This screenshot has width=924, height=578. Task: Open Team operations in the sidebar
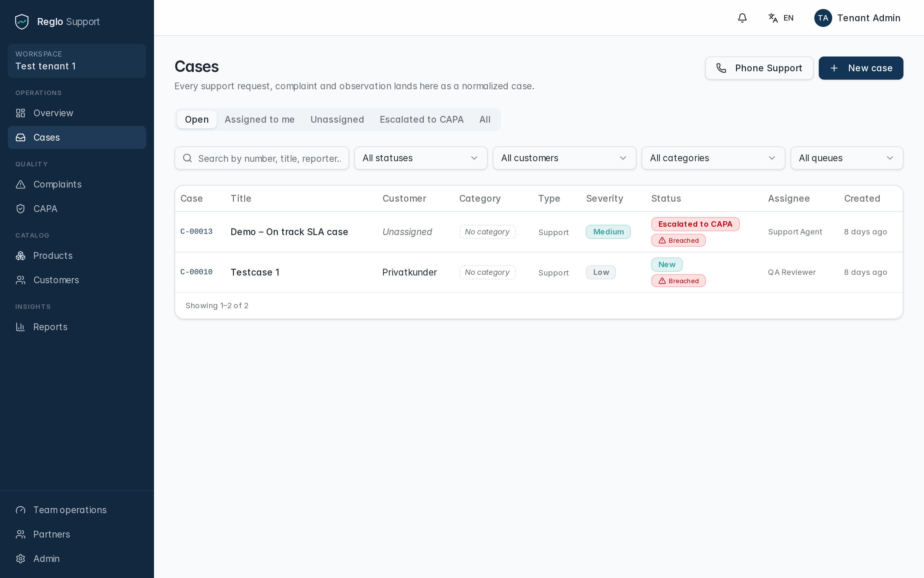(x=77, y=510)
